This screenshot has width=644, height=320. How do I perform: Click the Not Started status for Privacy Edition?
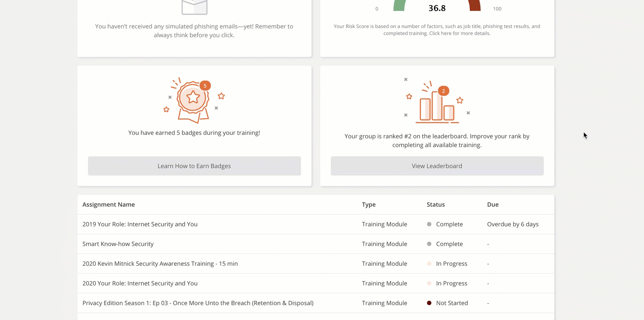tap(448, 303)
